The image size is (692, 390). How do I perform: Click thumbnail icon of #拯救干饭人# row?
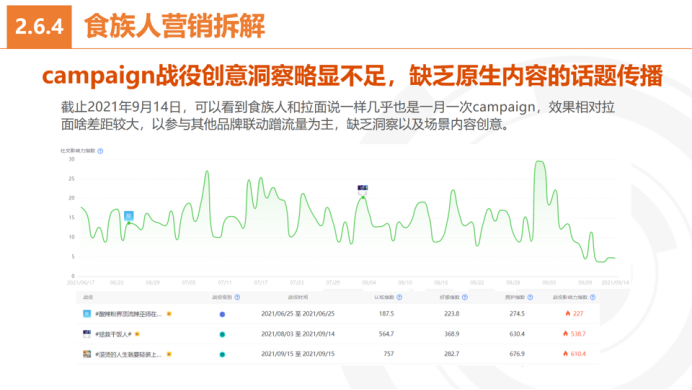coord(87,334)
